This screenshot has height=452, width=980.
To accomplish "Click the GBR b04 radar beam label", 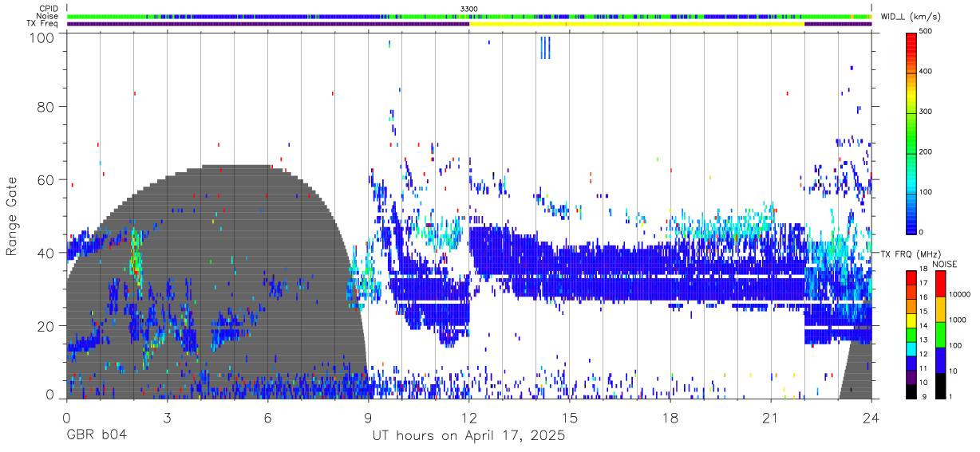I will pos(97,436).
